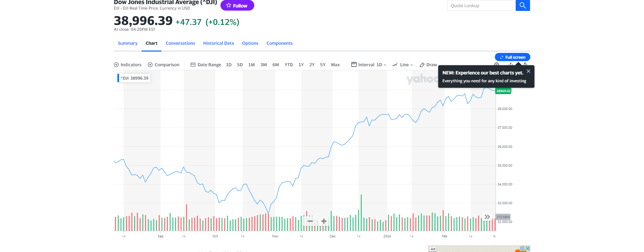
Task: Open chart in Full screen
Action: tap(513, 57)
